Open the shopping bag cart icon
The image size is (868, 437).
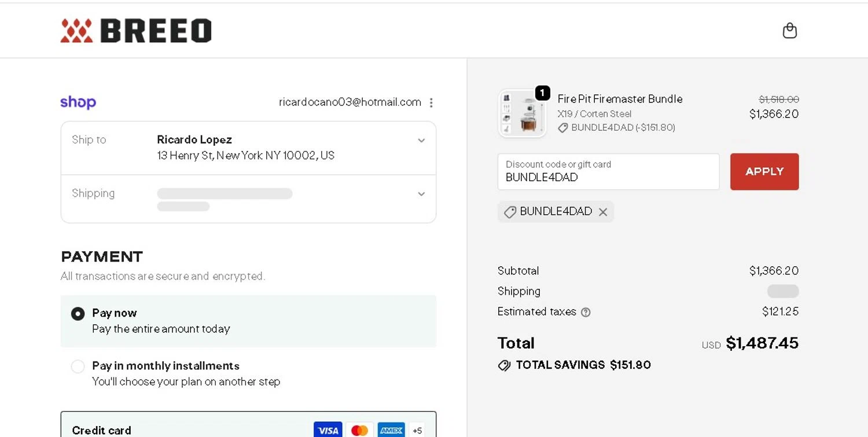pos(789,30)
